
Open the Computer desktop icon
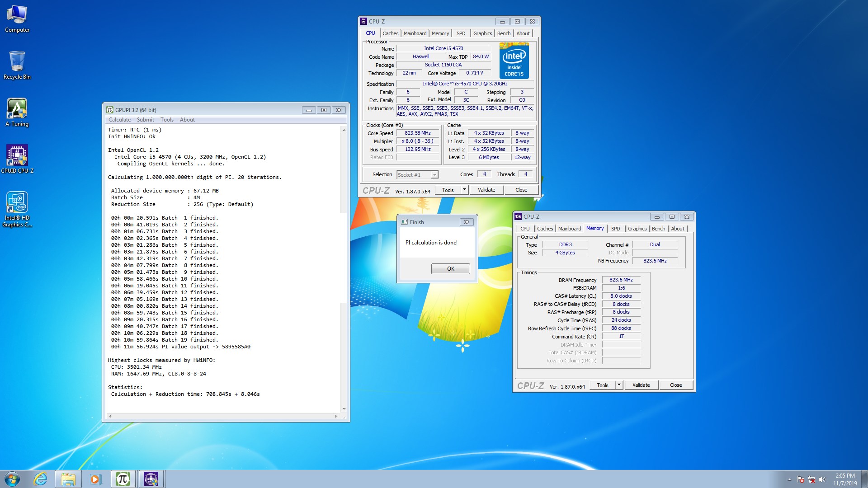pyautogui.click(x=17, y=19)
